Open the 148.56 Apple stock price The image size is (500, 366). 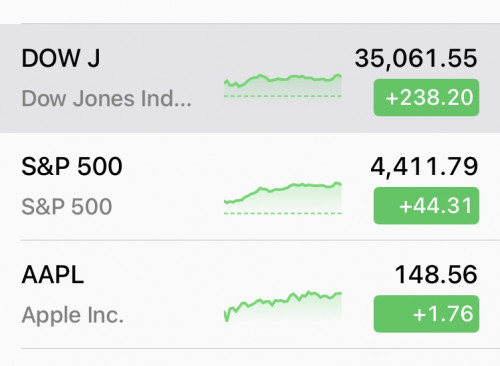click(x=436, y=275)
